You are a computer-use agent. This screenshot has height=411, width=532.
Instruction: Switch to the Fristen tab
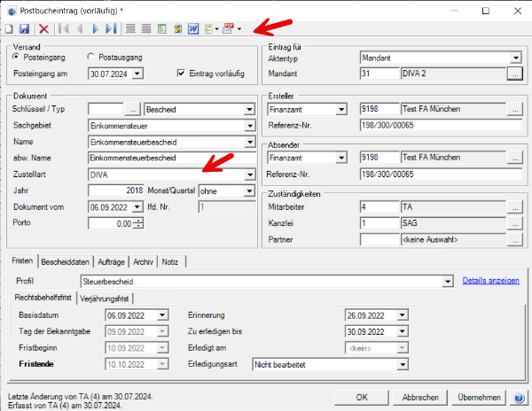22,261
